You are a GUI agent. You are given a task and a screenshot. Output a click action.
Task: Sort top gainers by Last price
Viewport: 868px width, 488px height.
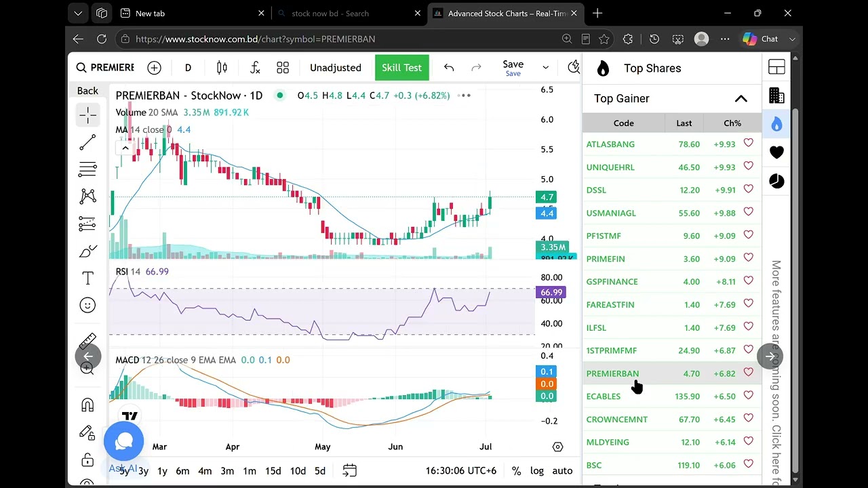pos(684,123)
